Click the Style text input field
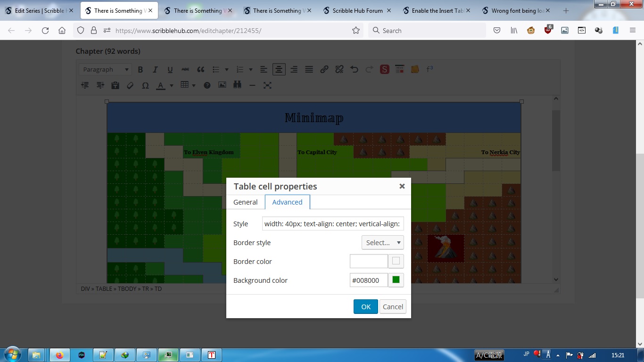Viewport: 644px width, 362px height. point(332,224)
